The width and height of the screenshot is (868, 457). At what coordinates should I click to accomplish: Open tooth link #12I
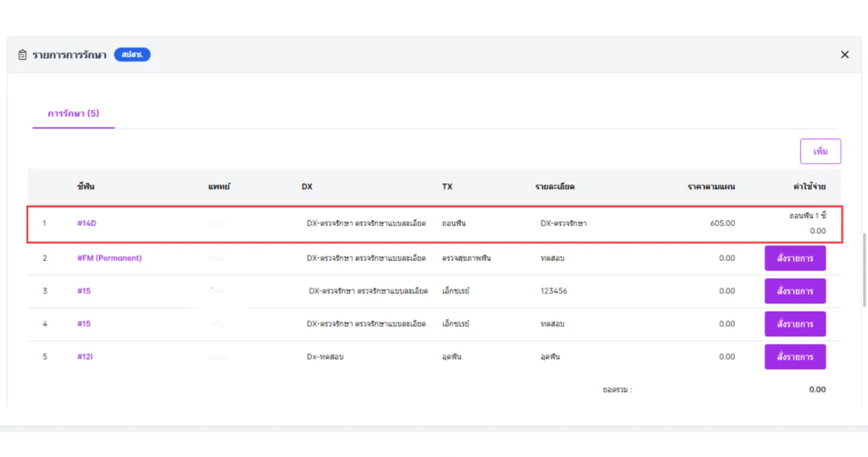pyautogui.click(x=85, y=357)
